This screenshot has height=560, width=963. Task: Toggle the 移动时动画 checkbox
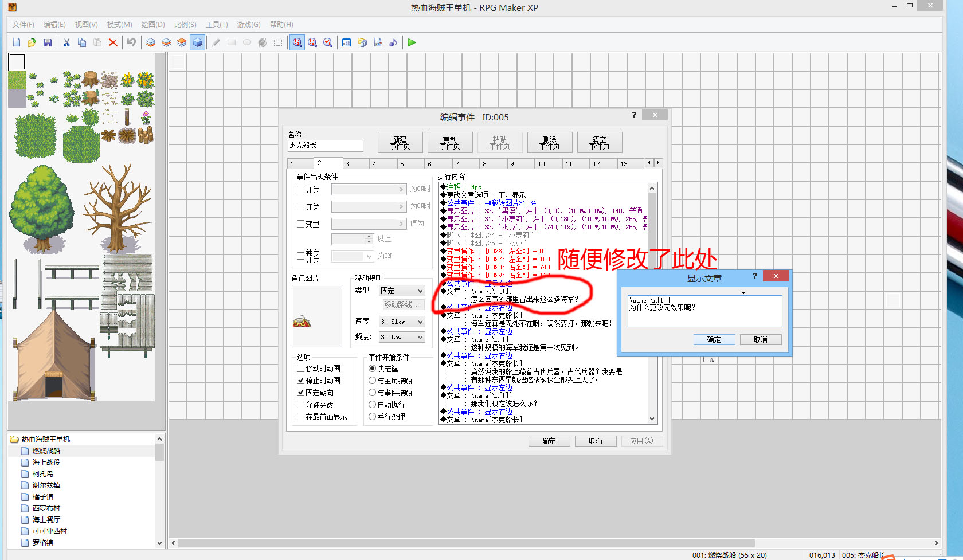[x=301, y=369]
